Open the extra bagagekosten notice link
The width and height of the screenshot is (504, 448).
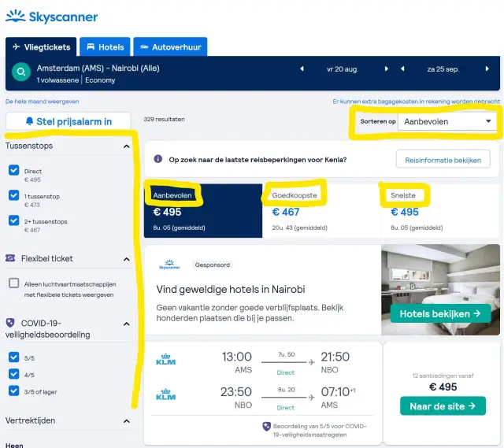pyautogui.click(x=417, y=102)
